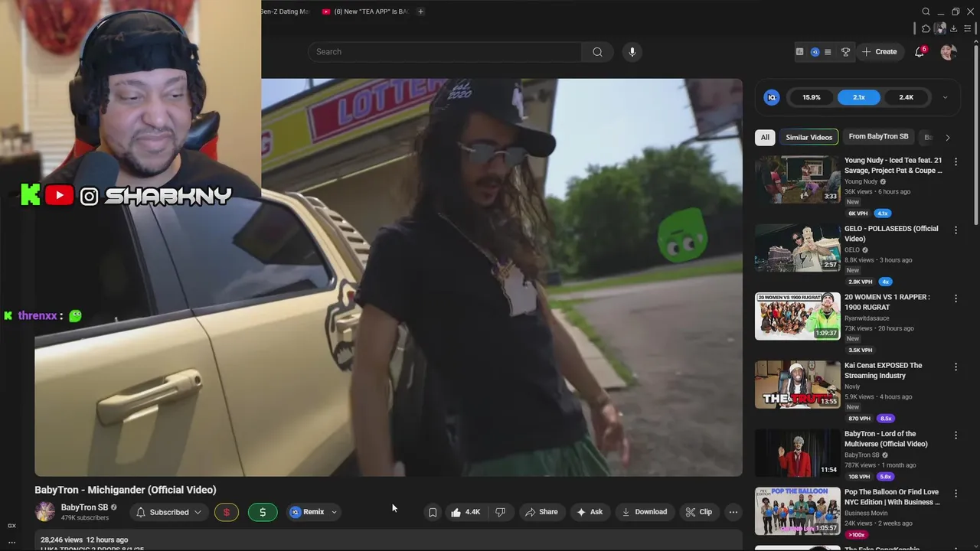Open 20 WOMEN VS 1 RAPPER thumbnail

click(797, 315)
